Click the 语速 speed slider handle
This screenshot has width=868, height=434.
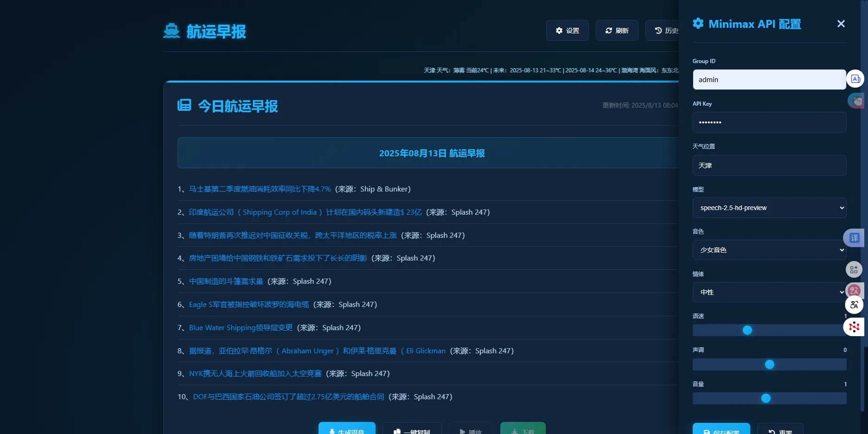[747, 330]
